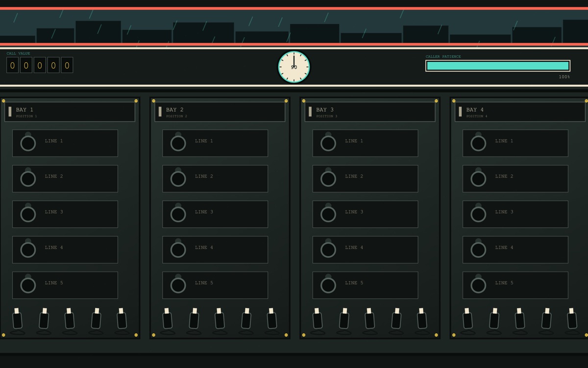Pick the Line 5 jack socket in Bay 2
This screenshot has height=368, width=588.
(x=178, y=285)
